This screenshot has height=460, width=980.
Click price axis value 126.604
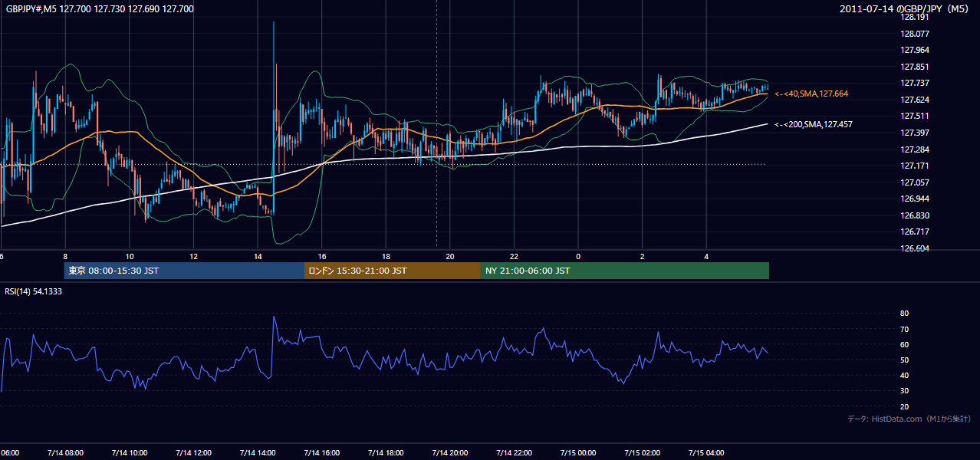tap(914, 249)
